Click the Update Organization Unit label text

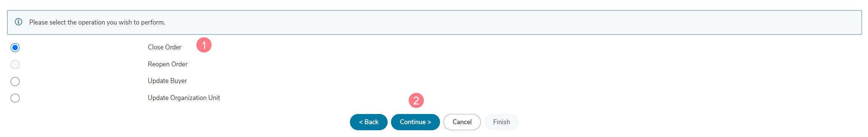[184, 98]
